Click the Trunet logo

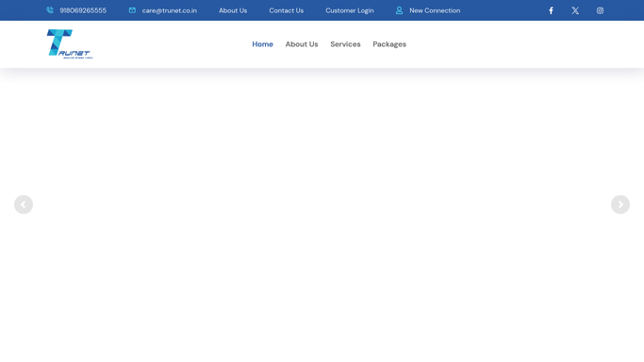[70, 44]
